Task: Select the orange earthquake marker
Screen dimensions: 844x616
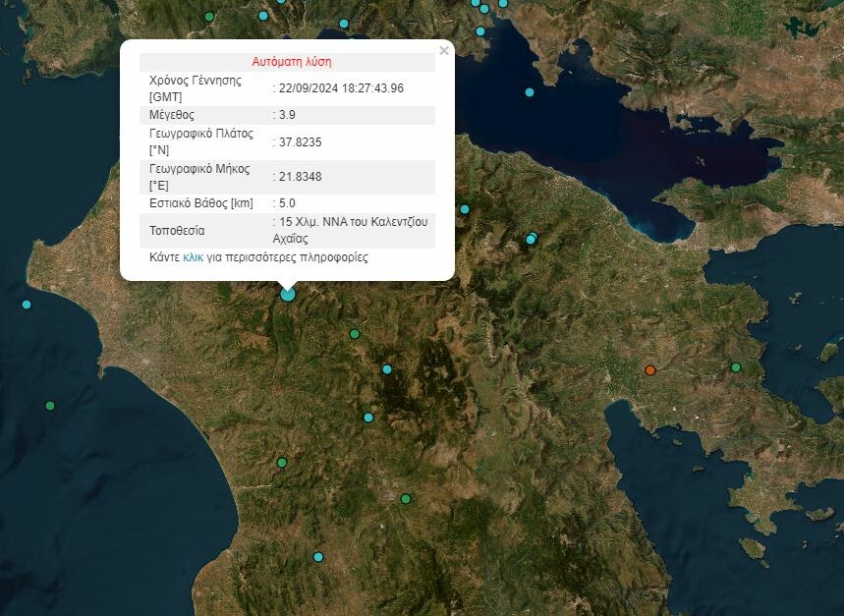Action: coord(650,370)
